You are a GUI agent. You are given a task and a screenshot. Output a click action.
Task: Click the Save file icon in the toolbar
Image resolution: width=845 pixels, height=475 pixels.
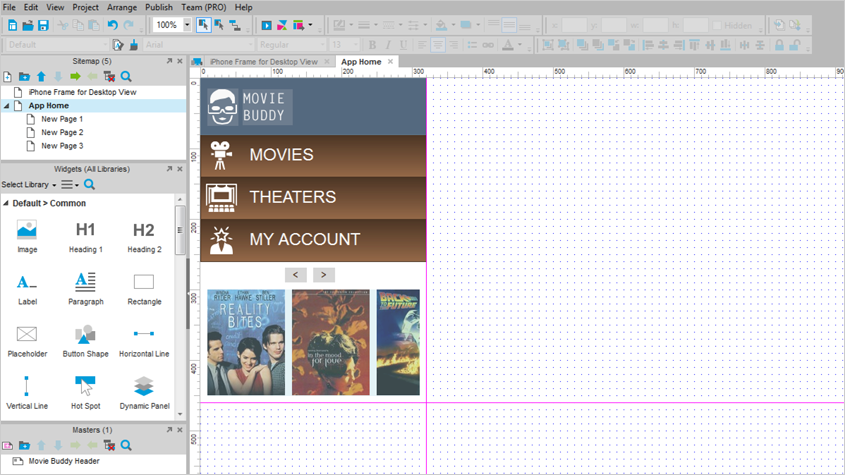tap(44, 25)
